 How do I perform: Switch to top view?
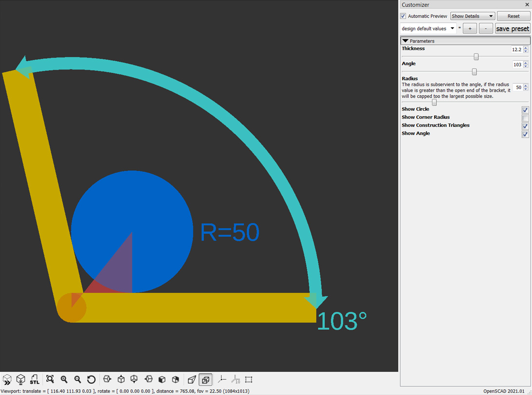click(x=121, y=379)
